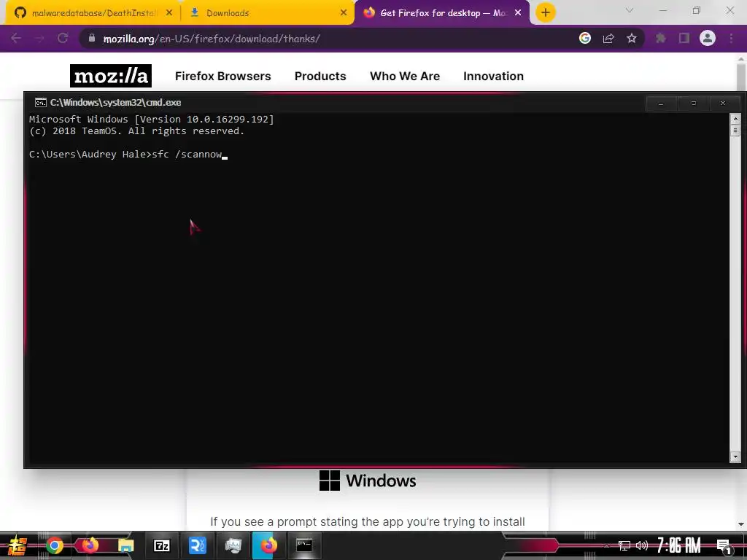The image size is (747, 560).
Task: Bookmark this page with star icon
Action: point(632,38)
